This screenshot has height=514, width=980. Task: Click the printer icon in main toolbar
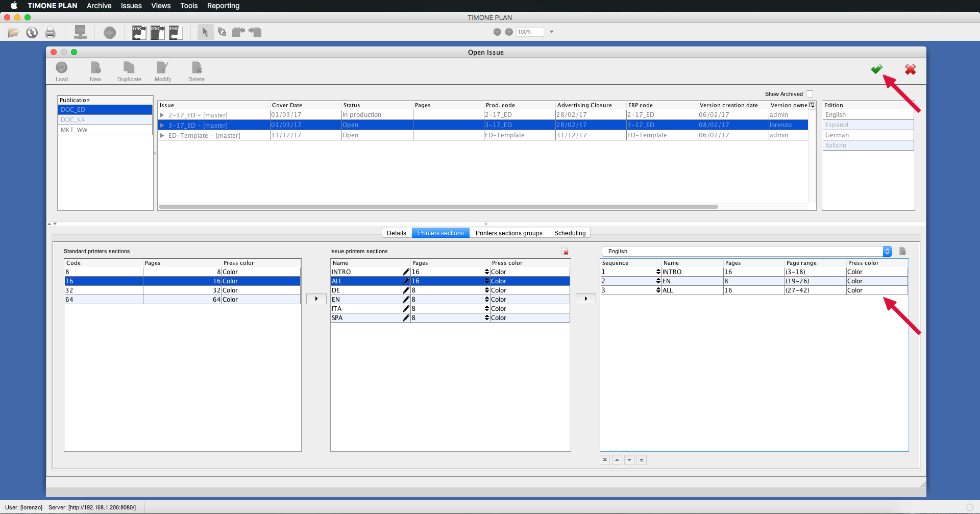50,33
